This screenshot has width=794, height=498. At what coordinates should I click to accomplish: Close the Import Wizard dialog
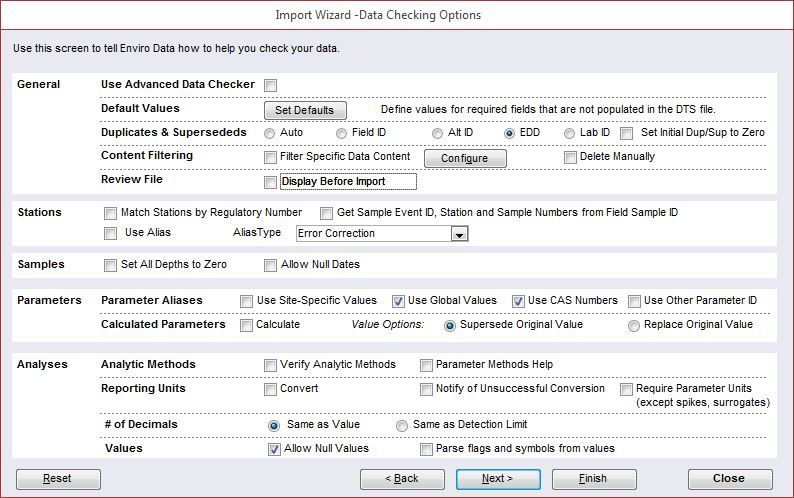730,479
